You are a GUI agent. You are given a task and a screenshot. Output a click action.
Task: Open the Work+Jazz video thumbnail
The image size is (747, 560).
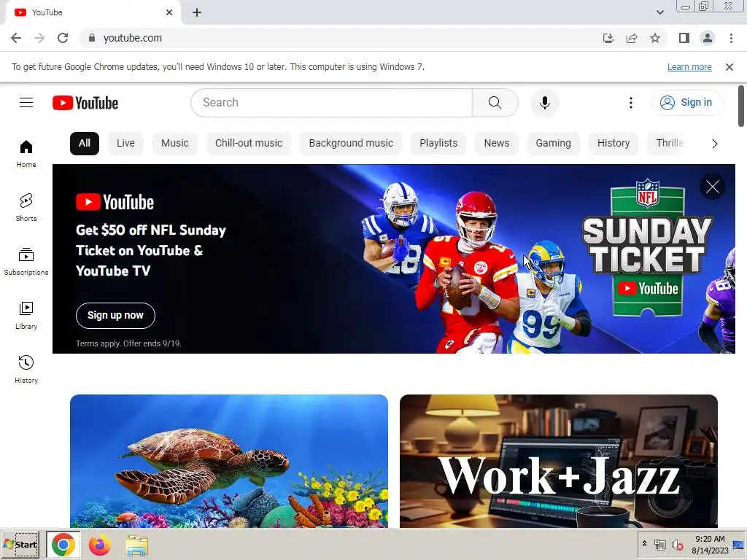[x=559, y=461]
